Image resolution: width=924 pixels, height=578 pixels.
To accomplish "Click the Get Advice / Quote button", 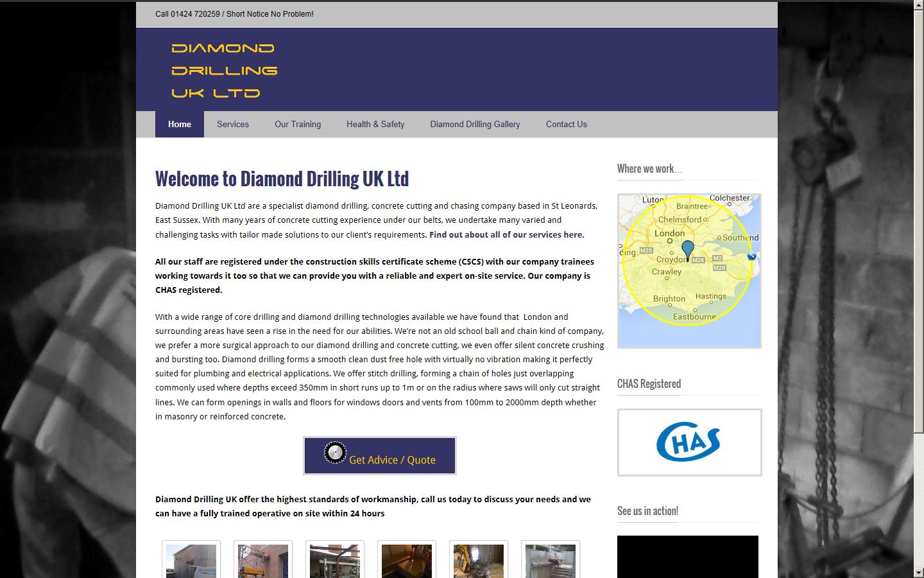I will tap(379, 456).
